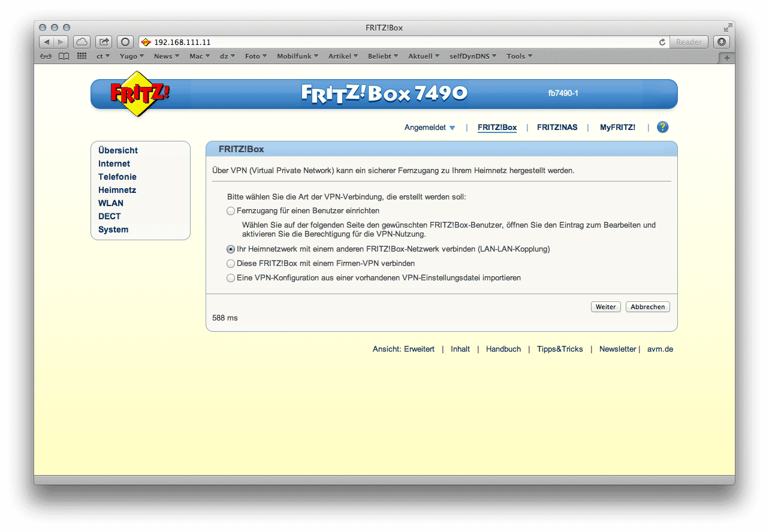The height and width of the screenshot is (532, 769).
Task: Open Top Sites grid icon
Action: (x=82, y=56)
